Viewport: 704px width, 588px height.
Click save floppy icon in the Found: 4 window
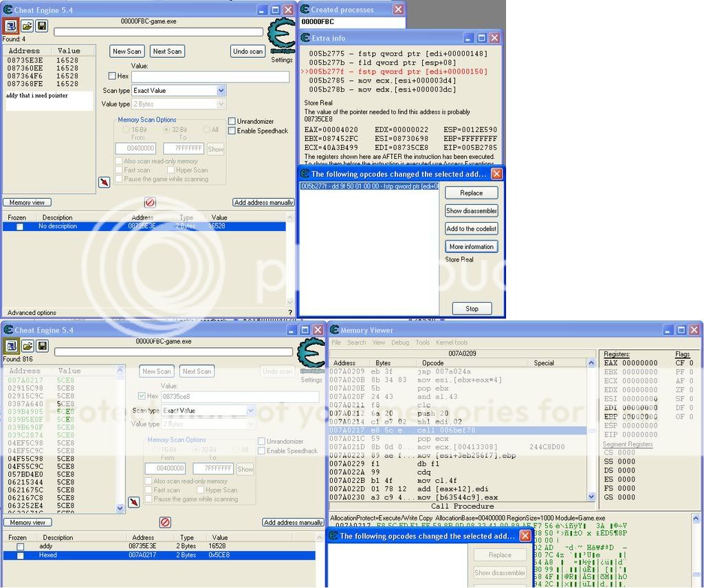[x=42, y=26]
